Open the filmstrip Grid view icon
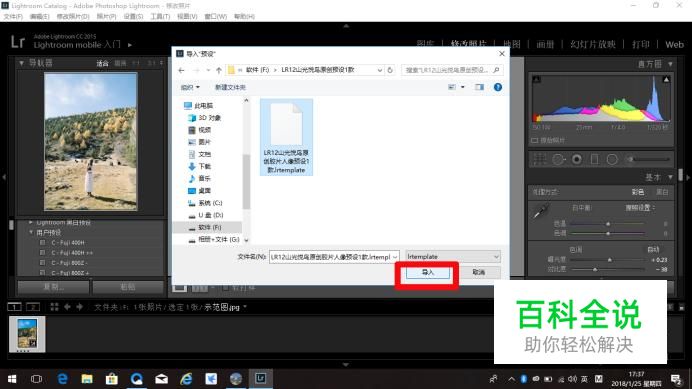This screenshot has height=389, width=692. coord(54,306)
